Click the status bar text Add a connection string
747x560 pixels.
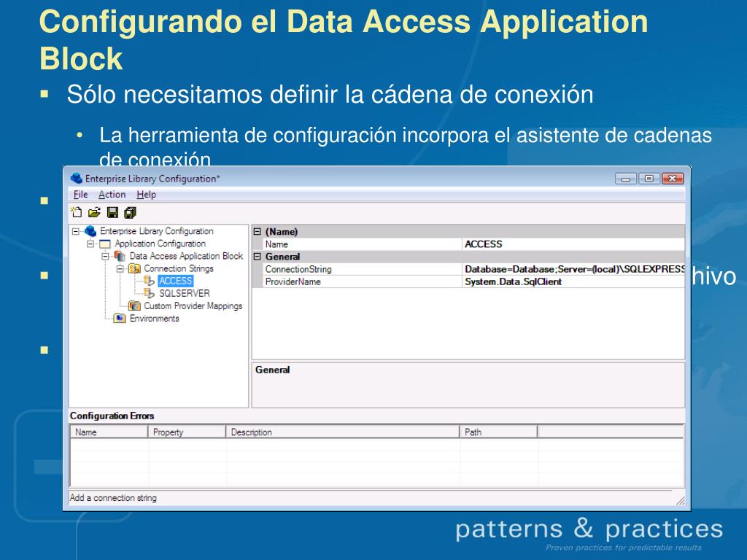113,497
